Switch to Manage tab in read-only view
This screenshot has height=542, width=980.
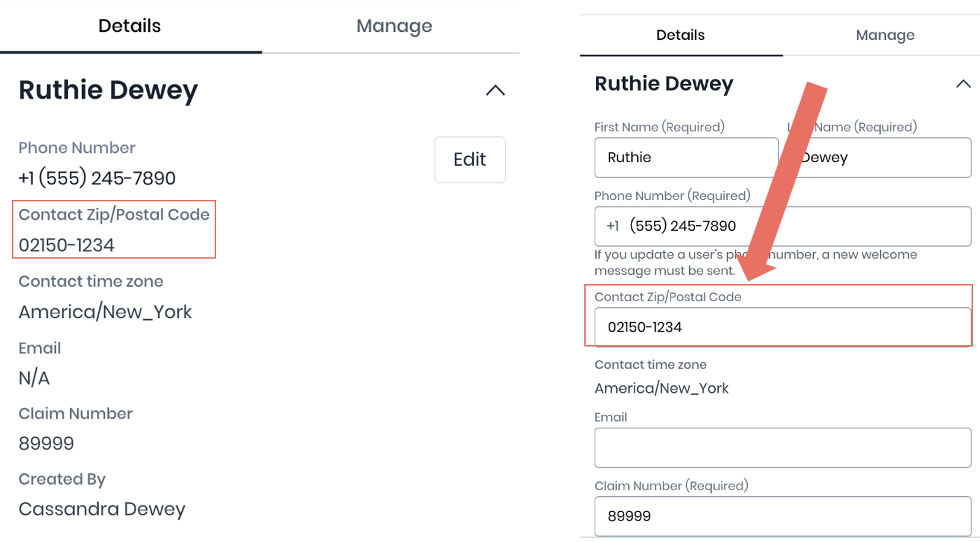click(394, 26)
